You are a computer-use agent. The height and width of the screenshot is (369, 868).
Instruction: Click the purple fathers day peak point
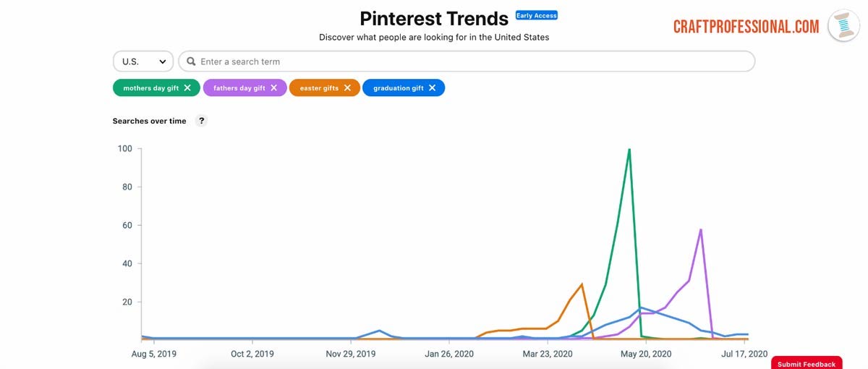pos(701,229)
